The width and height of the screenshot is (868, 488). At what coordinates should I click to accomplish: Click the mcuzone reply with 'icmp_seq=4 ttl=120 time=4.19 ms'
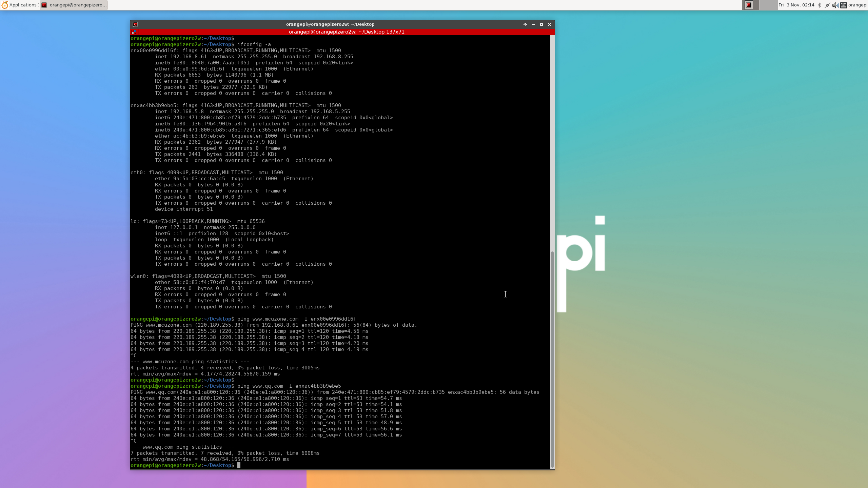tap(250, 349)
